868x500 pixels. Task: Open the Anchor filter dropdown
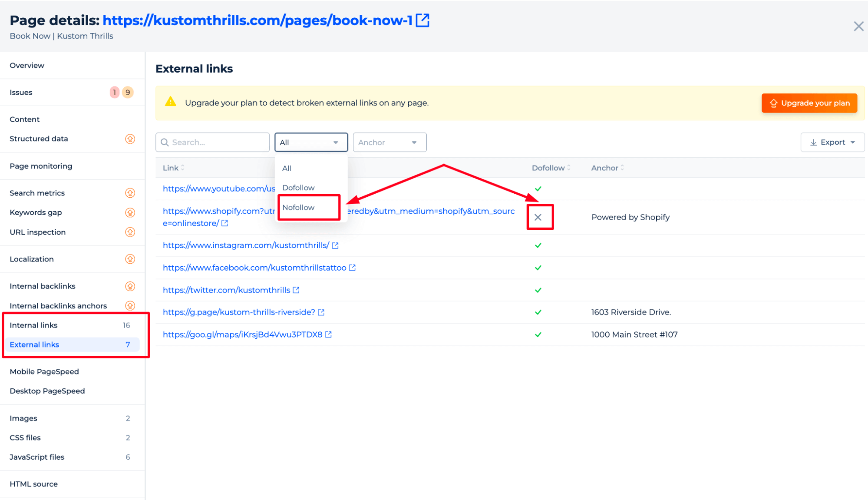389,142
